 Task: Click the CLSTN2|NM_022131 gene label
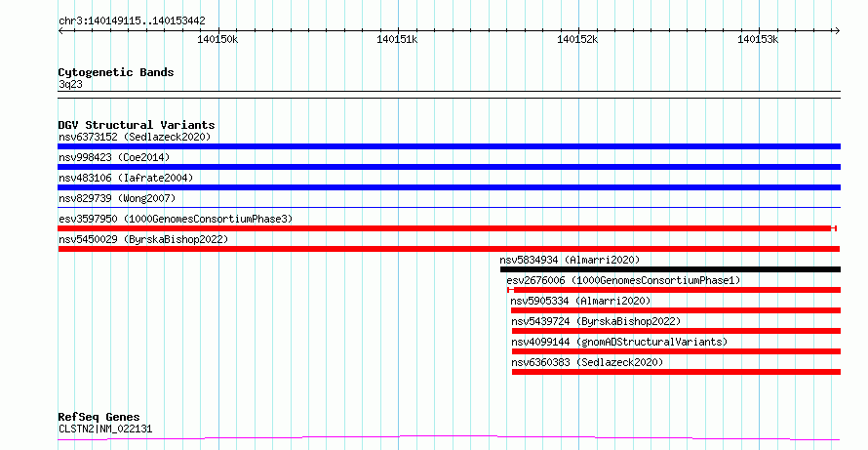coord(105,429)
